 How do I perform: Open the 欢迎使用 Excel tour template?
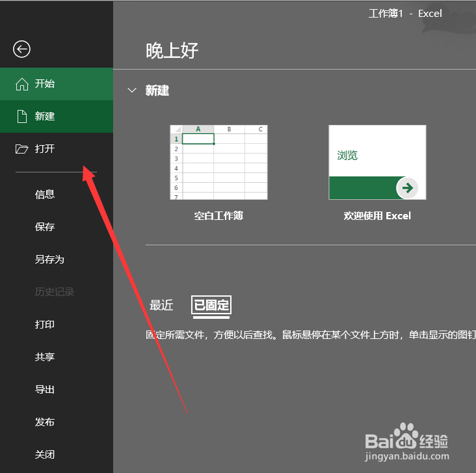377,162
